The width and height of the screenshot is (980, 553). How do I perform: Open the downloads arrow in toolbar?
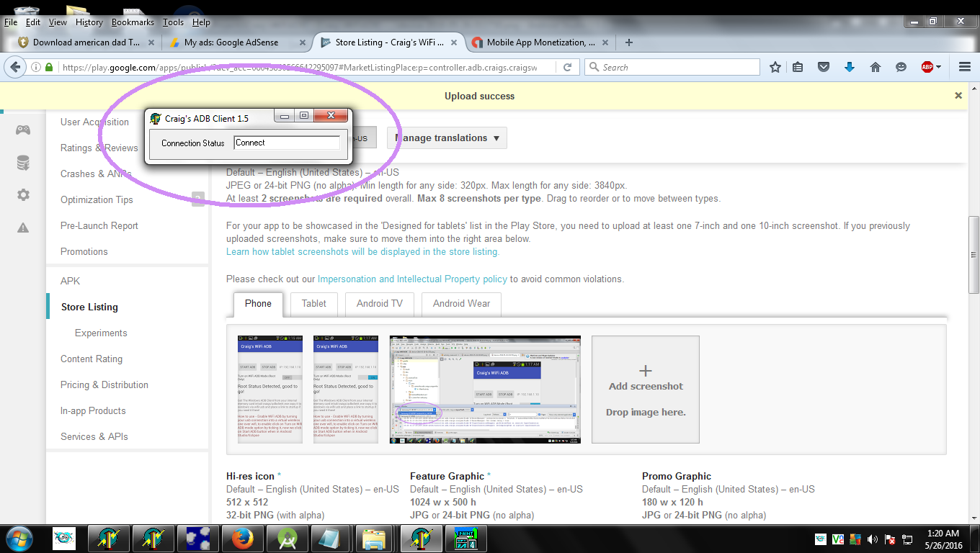850,67
